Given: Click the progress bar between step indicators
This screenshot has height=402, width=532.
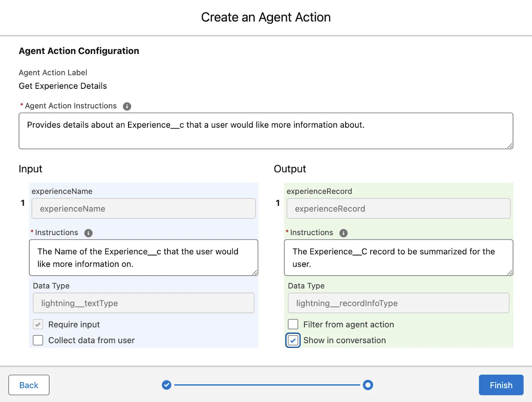Looking at the screenshot, I should (266, 385).
